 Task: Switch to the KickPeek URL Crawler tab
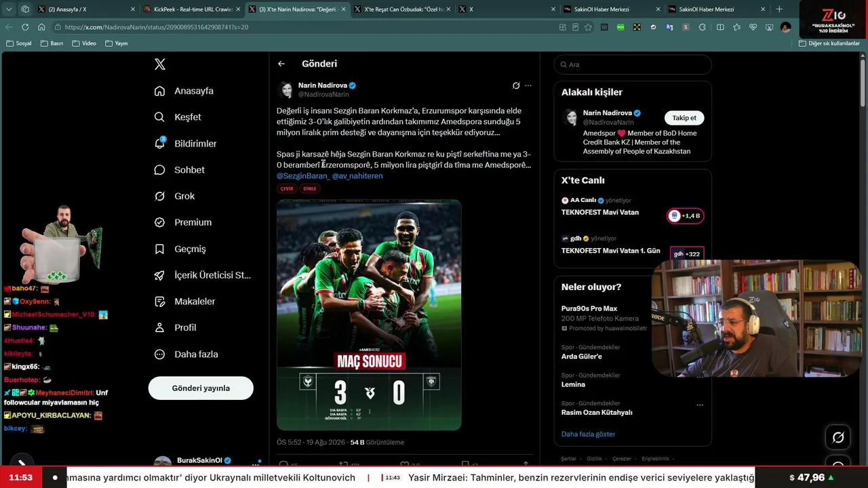point(191,9)
